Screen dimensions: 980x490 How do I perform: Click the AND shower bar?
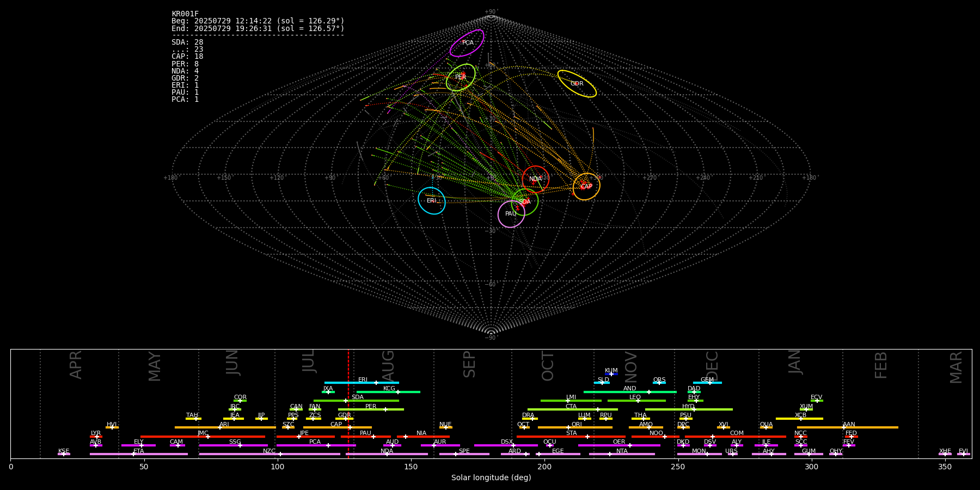[630, 392]
